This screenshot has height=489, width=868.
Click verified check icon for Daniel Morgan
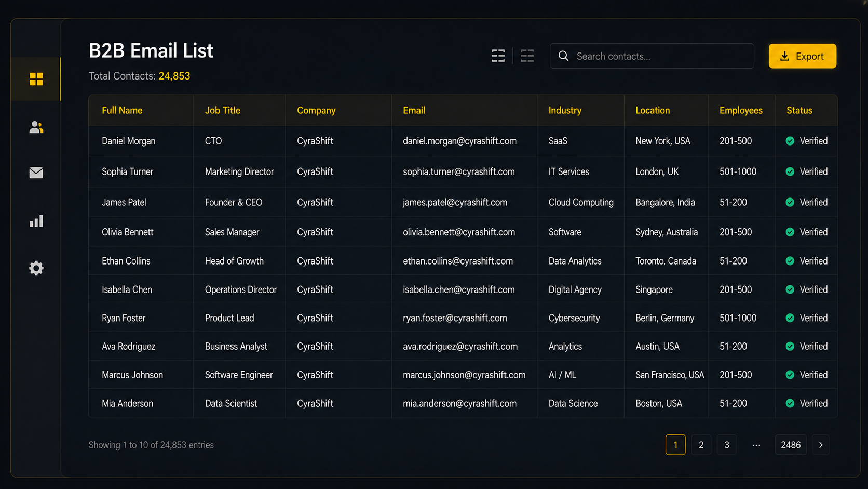click(790, 141)
